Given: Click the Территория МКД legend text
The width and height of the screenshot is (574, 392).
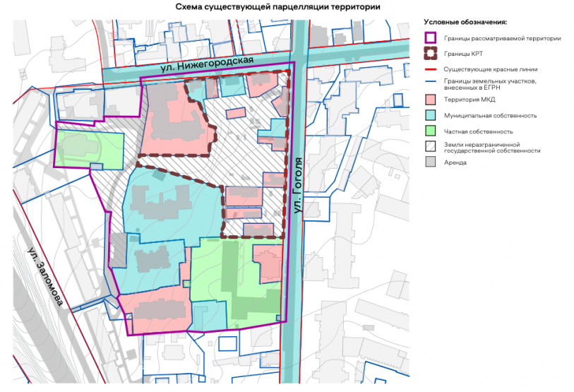Looking at the screenshot, I should [470, 100].
